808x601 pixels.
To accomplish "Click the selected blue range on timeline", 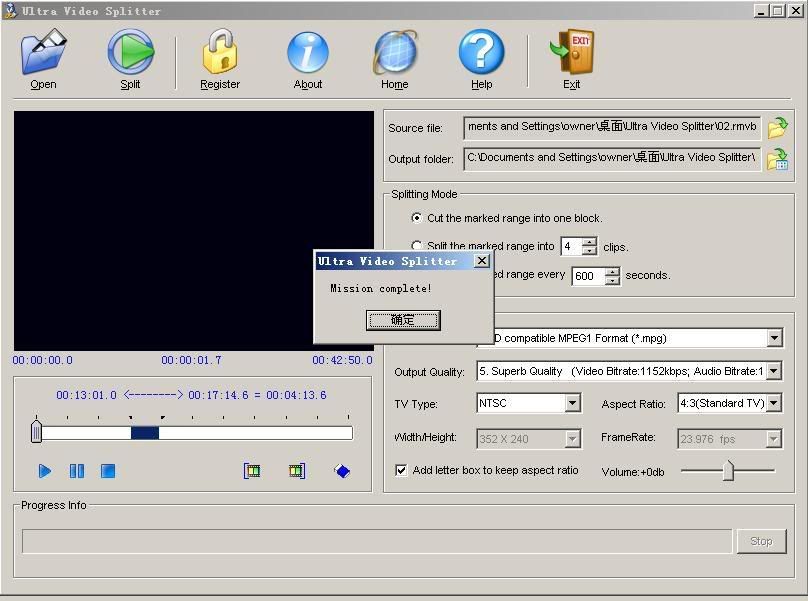I will 145,433.
